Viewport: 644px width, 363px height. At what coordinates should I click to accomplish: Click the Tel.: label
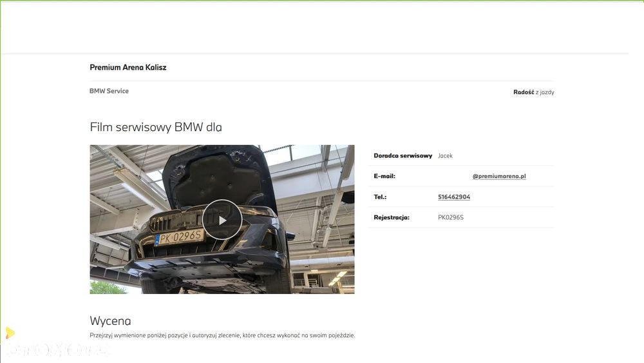(x=380, y=197)
